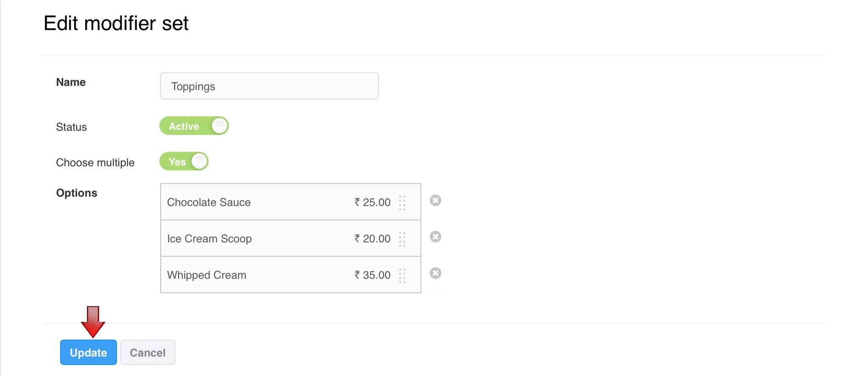This screenshot has height=376, width=868.
Task: Toggle the Active status switch
Action: (194, 126)
